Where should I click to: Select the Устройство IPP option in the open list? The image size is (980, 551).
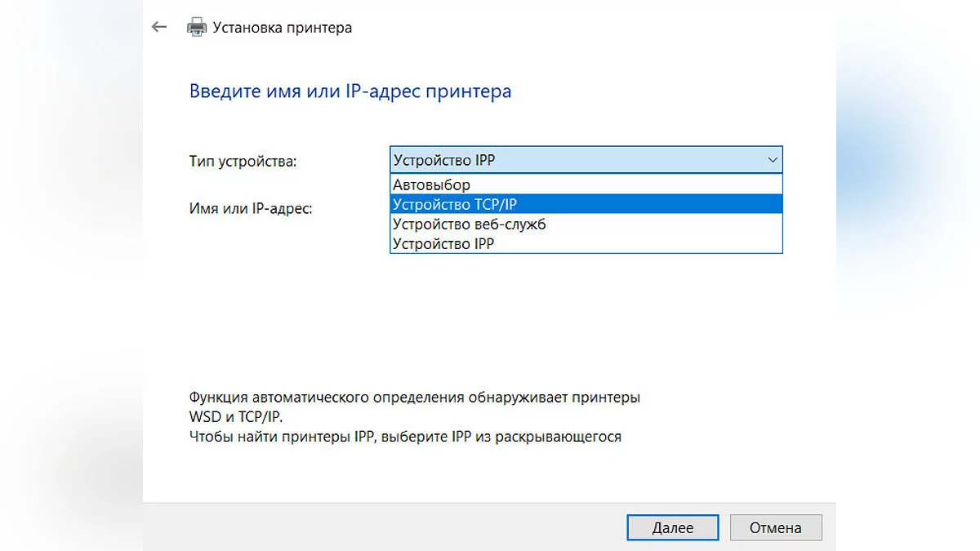[x=443, y=243]
